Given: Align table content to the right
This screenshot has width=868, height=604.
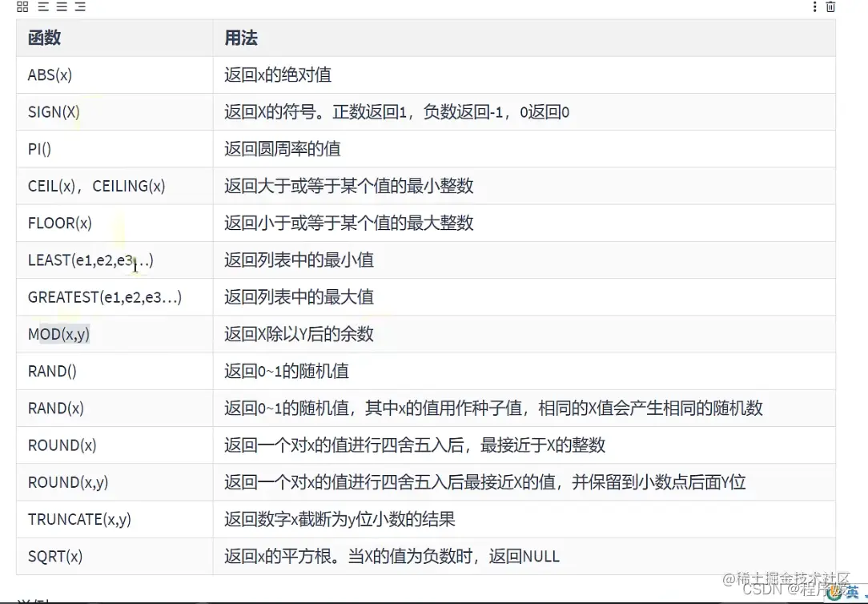Looking at the screenshot, I should pyautogui.click(x=80, y=6).
